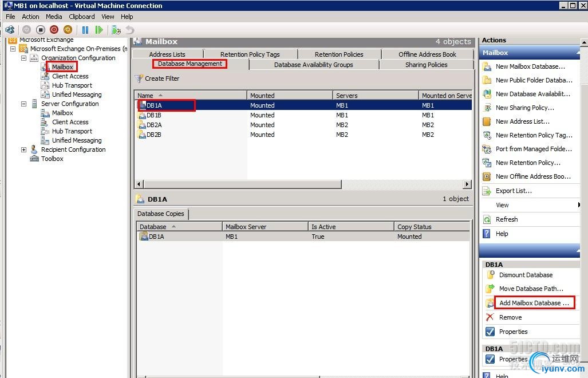Select Mailbox under Server Configuration
The image size is (588, 378).
click(62, 113)
